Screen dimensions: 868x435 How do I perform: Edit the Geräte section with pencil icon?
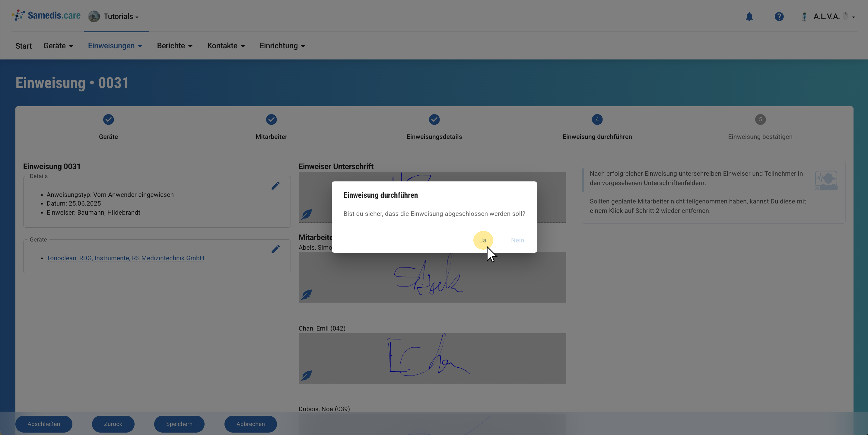point(275,249)
